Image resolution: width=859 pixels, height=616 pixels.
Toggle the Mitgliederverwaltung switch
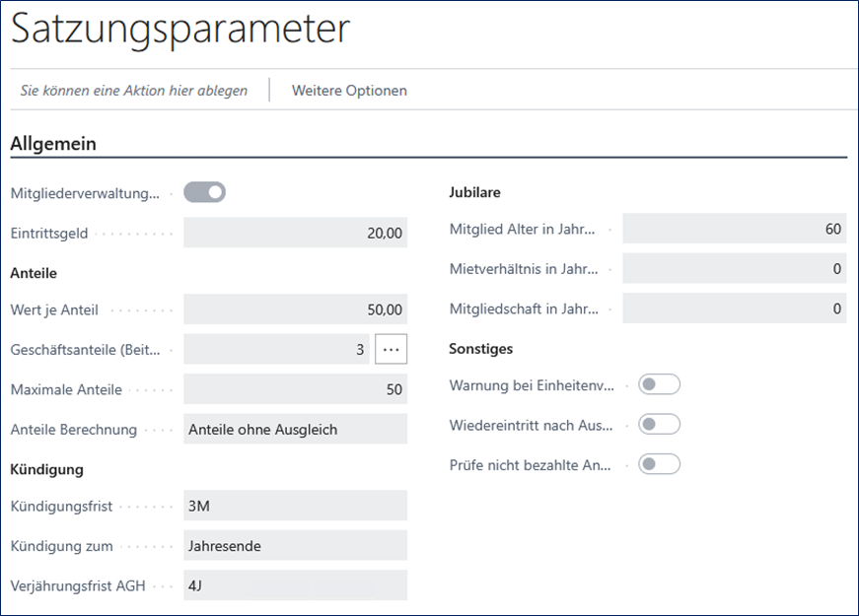tap(205, 192)
